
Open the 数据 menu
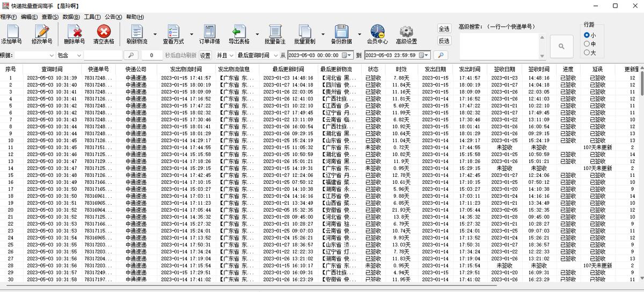pyautogui.click(x=71, y=17)
